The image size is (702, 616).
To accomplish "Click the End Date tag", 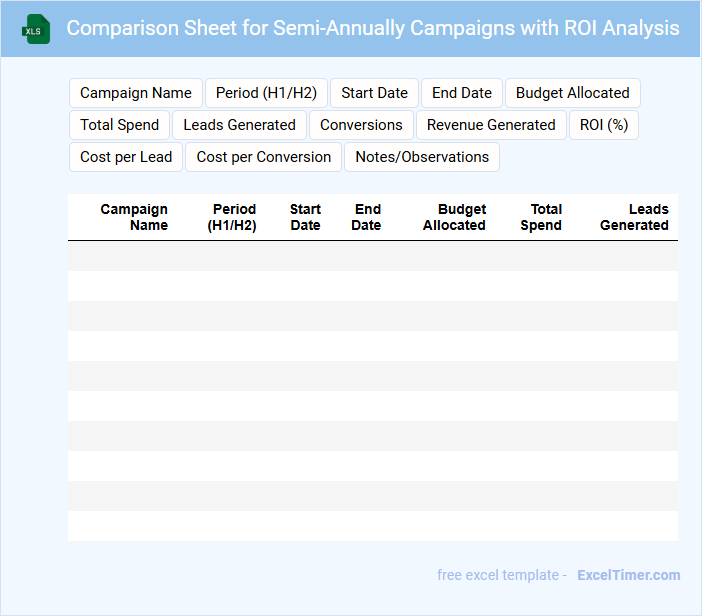I will [462, 93].
